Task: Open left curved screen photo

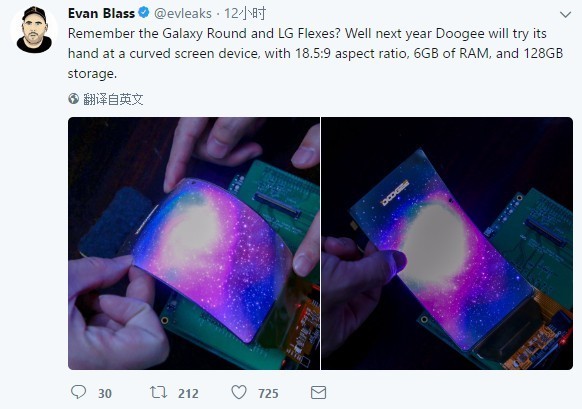Action: (x=194, y=243)
